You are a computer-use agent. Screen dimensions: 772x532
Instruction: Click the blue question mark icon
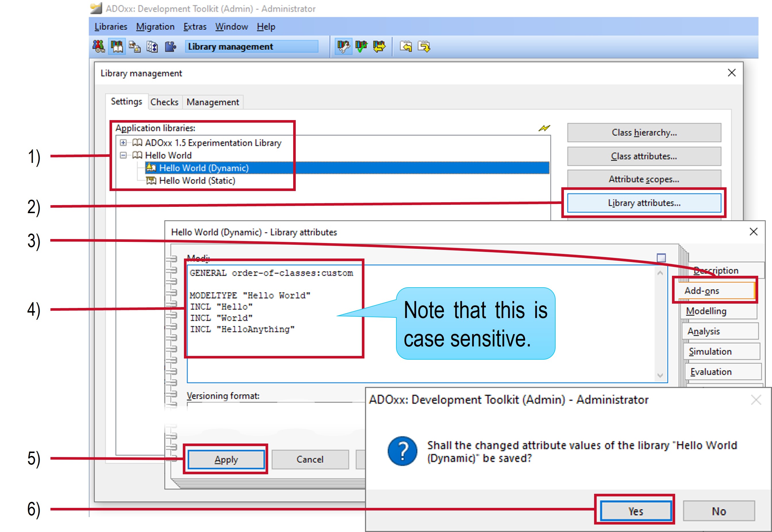402,451
